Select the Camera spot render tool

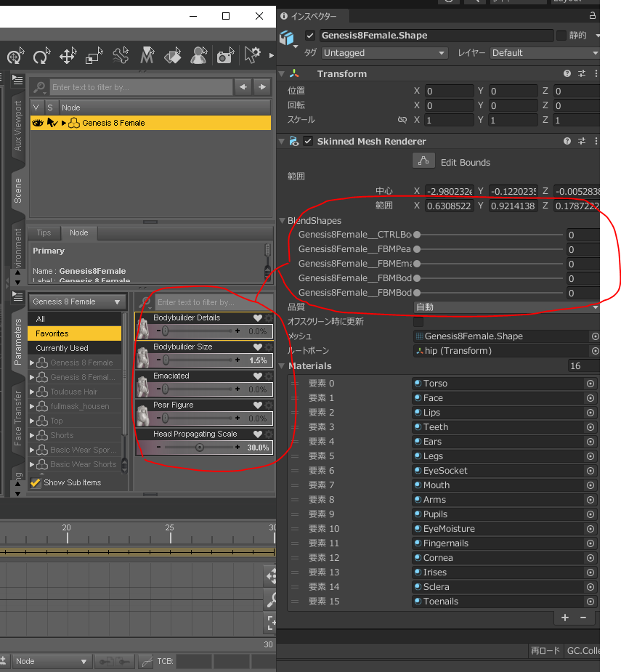(225, 56)
